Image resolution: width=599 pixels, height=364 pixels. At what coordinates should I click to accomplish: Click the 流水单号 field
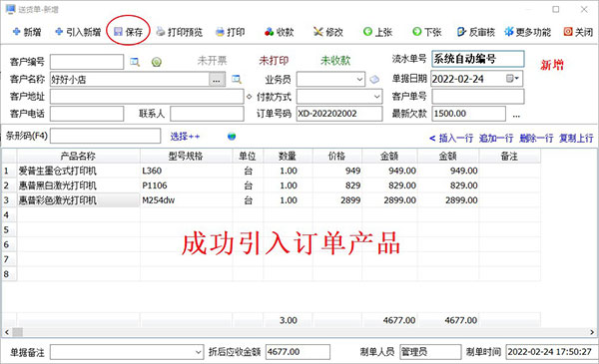[478, 59]
